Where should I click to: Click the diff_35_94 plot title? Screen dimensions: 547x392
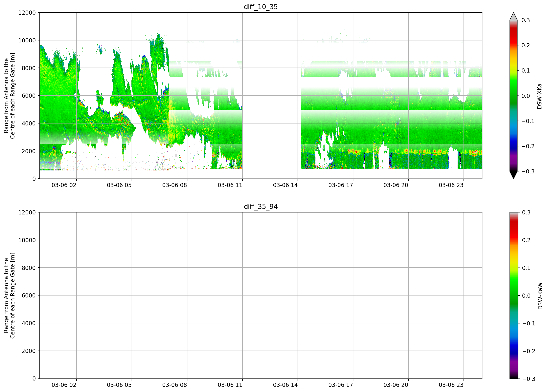(x=261, y=207)
